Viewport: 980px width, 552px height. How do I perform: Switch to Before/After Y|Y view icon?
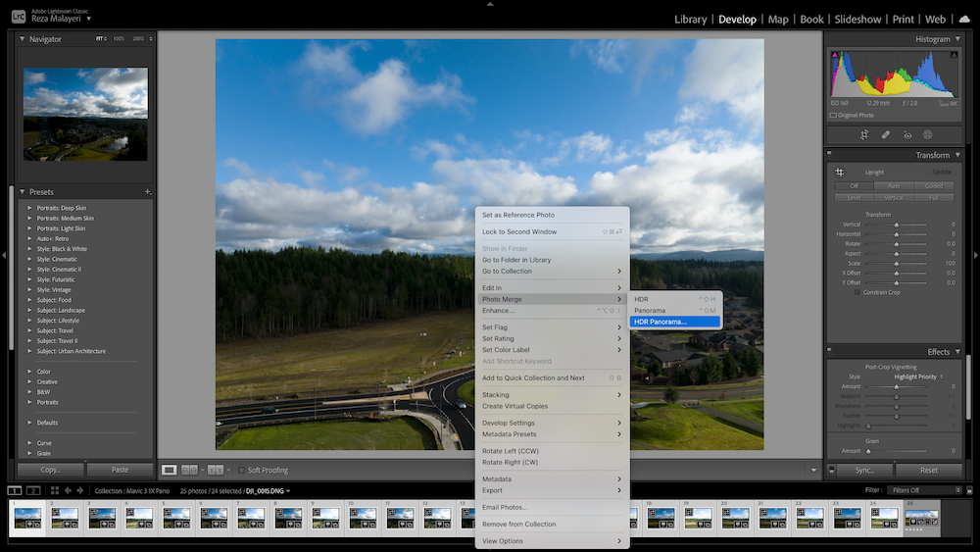(215, 470)
